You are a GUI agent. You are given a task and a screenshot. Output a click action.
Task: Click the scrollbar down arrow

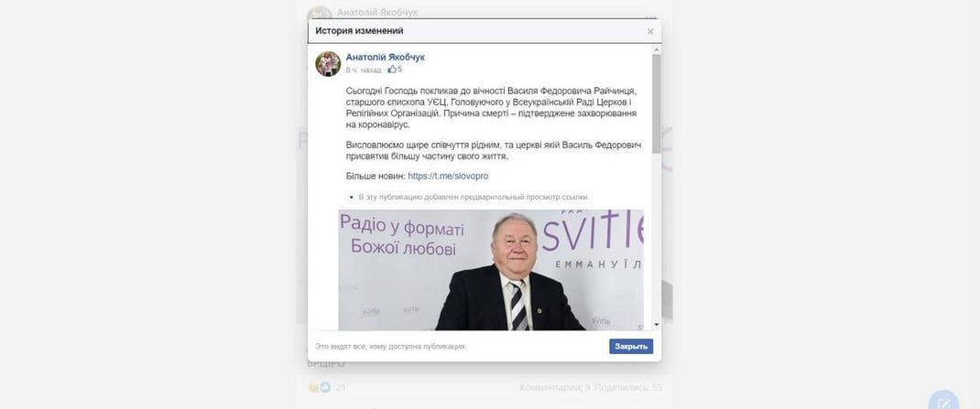657,325
